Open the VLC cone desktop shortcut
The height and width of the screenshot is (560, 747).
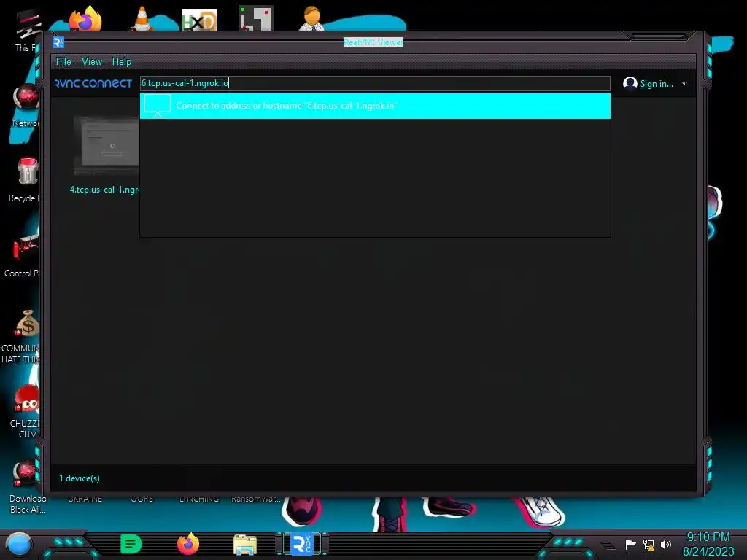(142, 18)
